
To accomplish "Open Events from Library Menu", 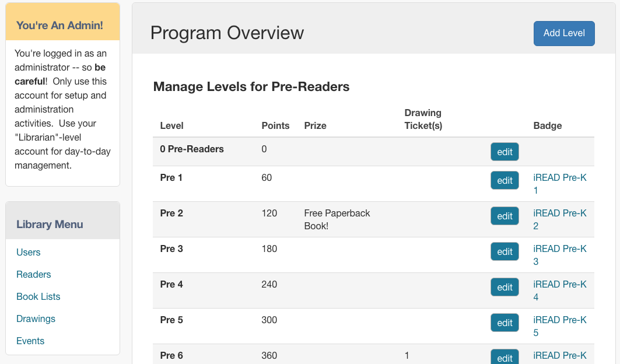I will pyautogui.click(x=30, y=341).
